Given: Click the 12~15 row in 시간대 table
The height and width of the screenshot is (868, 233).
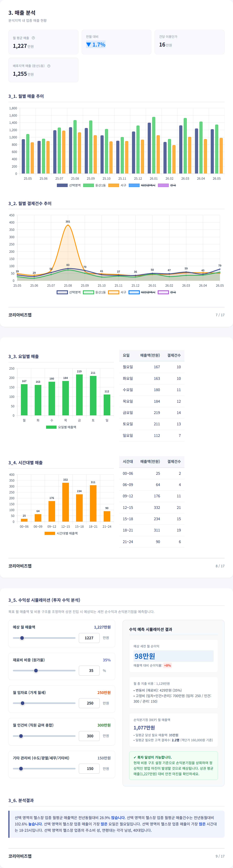Looking at the screenshot, I should tap(152, 507).
